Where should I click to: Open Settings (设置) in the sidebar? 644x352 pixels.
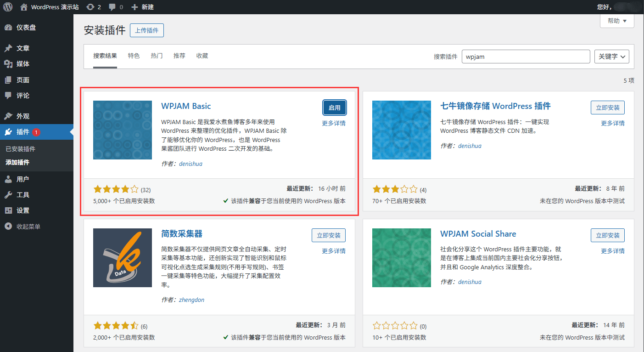click(23, 210)
